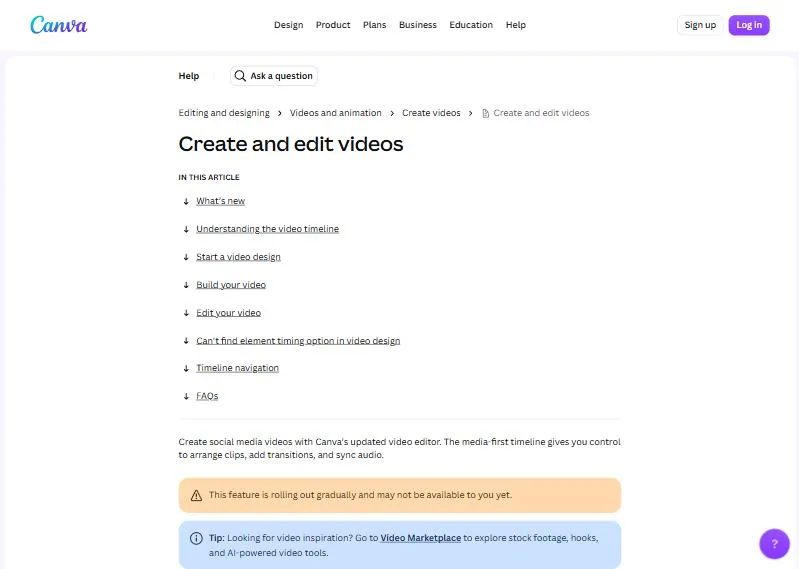
Task: Go to the Help home link
Action: 189,76
